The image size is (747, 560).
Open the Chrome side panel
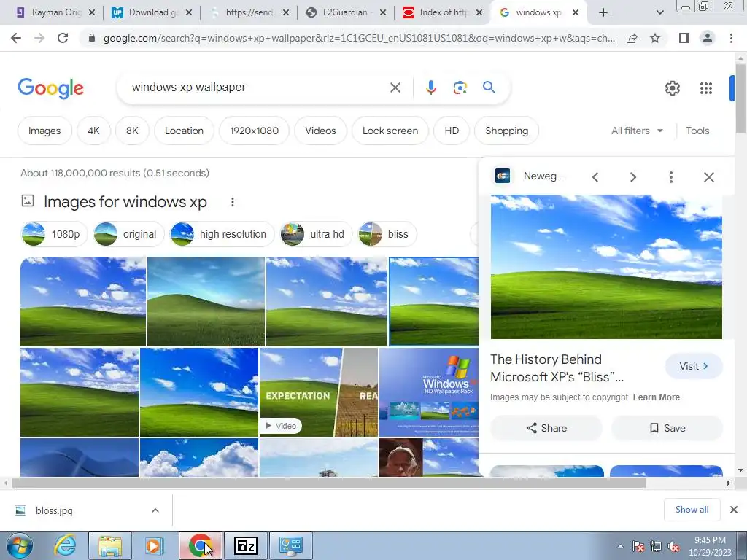click(x=684, y=38)
